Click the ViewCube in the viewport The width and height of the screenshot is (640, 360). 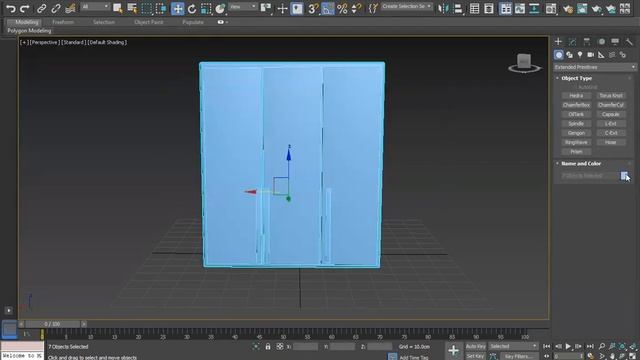coord(524,62)
